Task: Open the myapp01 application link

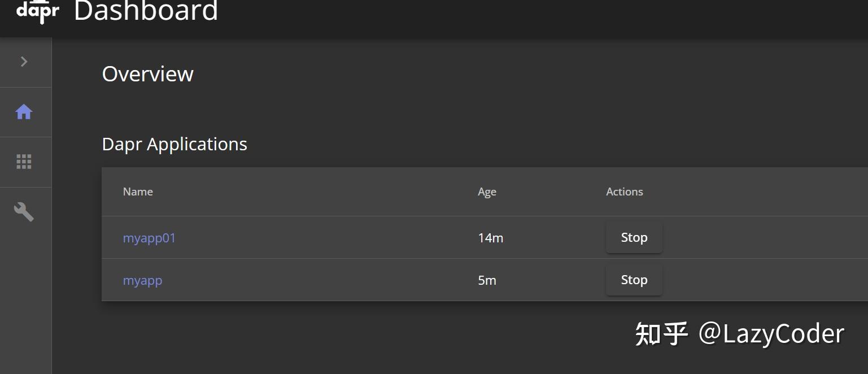Action: pyautogui.click(x=149, y=238)
